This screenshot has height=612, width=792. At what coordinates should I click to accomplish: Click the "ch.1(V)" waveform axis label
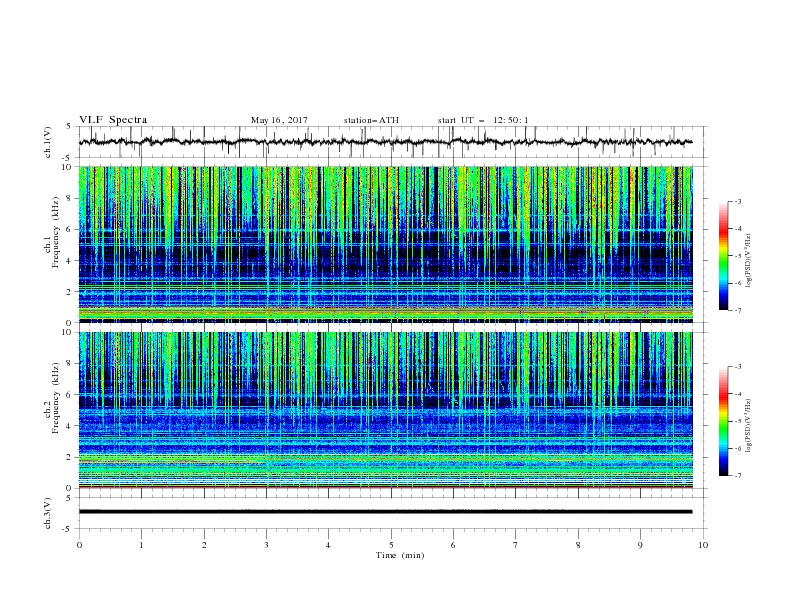(48, 142)
